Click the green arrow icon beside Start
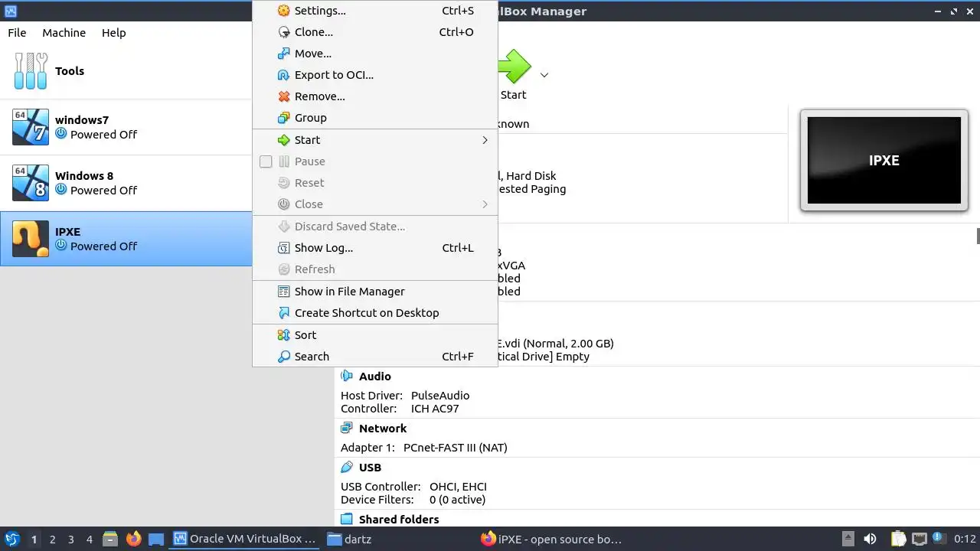 [x=283, y=140]
